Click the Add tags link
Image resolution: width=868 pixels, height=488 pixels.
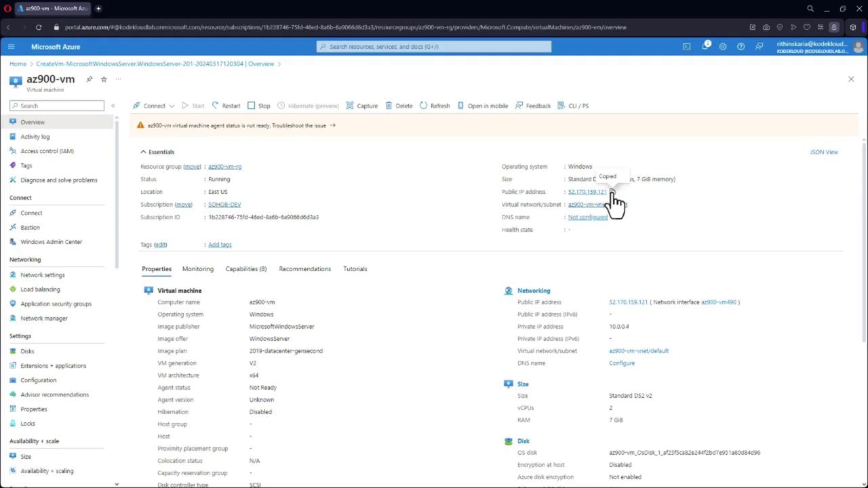(220, 245)
